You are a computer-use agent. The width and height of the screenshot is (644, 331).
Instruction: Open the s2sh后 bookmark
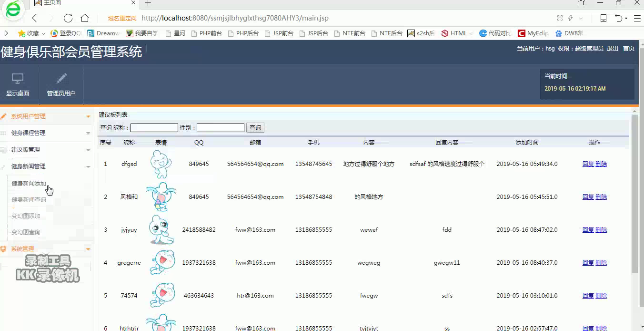click(x=421, y=33)
